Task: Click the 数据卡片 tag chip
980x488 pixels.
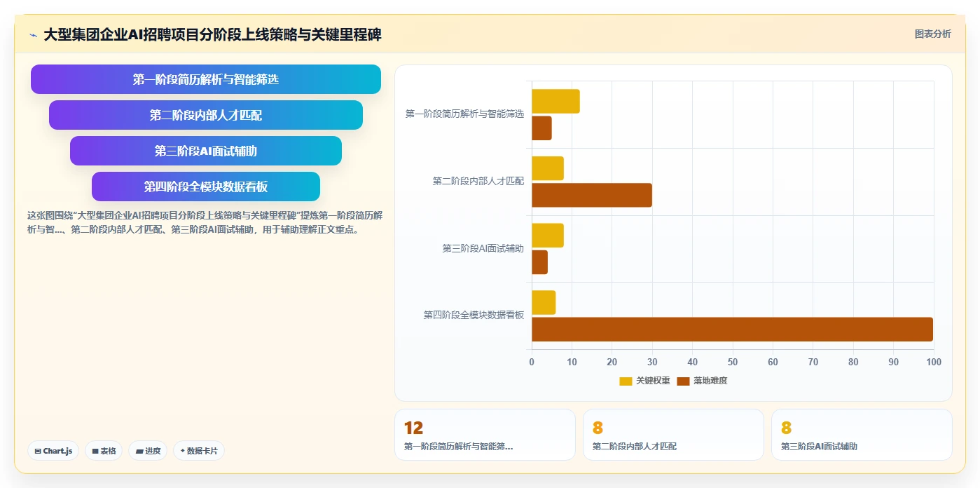Action: [198, 451]
